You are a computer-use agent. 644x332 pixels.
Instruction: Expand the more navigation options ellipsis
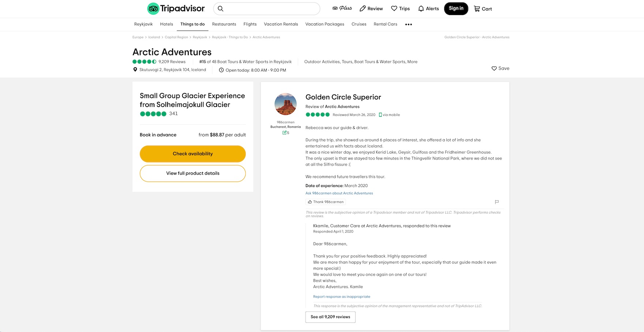coord(408,25)
